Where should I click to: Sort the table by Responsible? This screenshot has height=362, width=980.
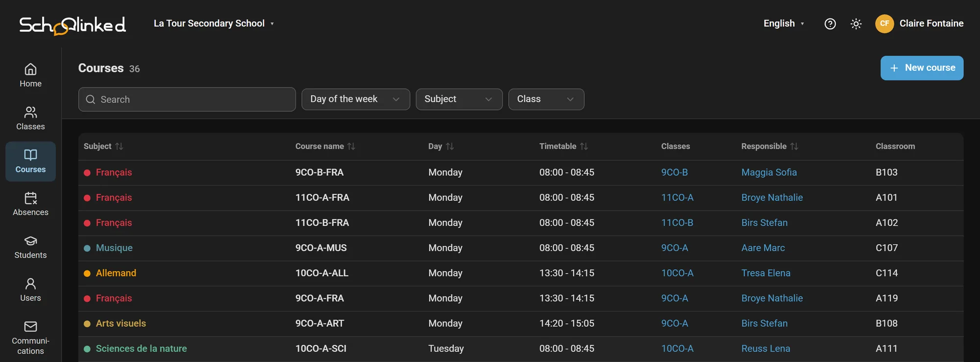[794, 146]
